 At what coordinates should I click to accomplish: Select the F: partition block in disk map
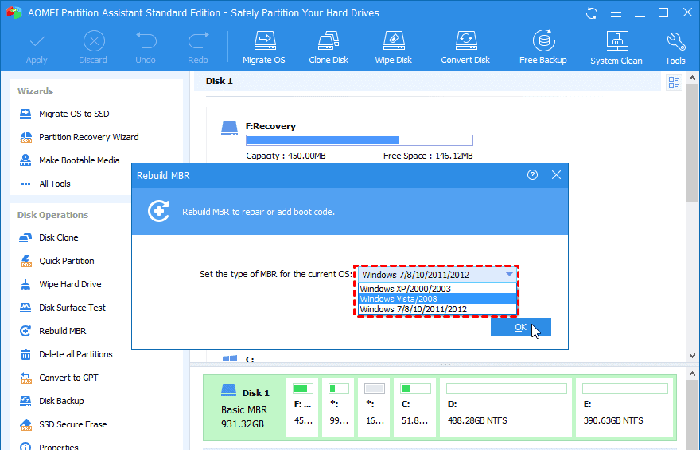point(302,407)
